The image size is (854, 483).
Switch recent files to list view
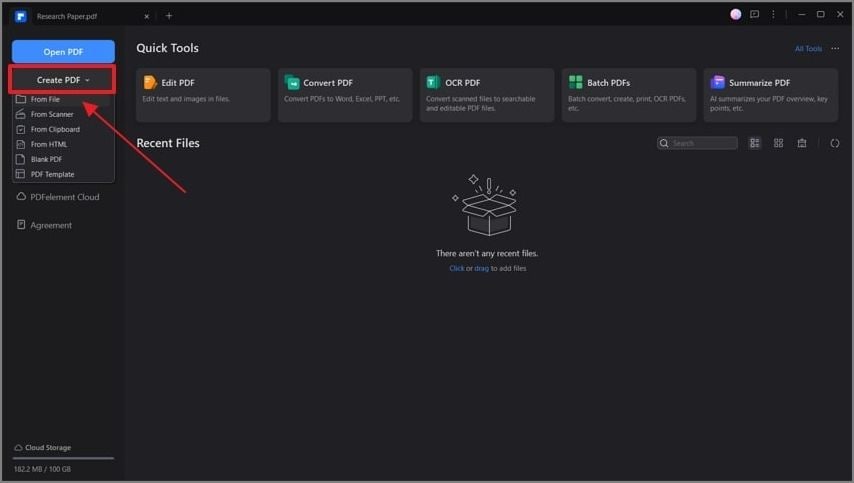pos(754,143)
